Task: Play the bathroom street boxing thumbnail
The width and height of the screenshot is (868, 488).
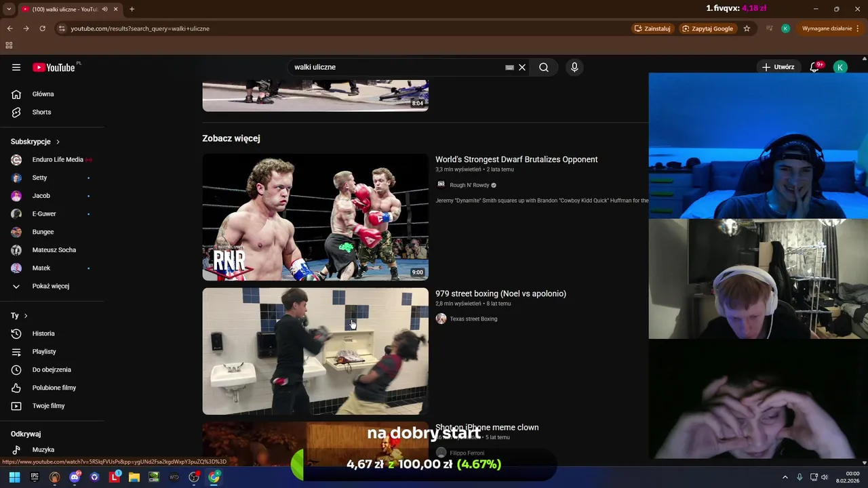Action: (315, 351)
